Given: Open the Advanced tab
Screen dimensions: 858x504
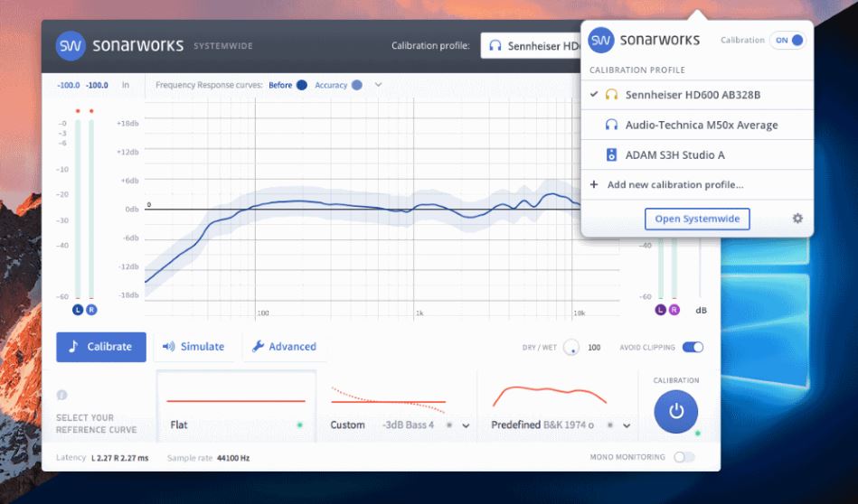Looking at the screenshot, I should 284,347.
